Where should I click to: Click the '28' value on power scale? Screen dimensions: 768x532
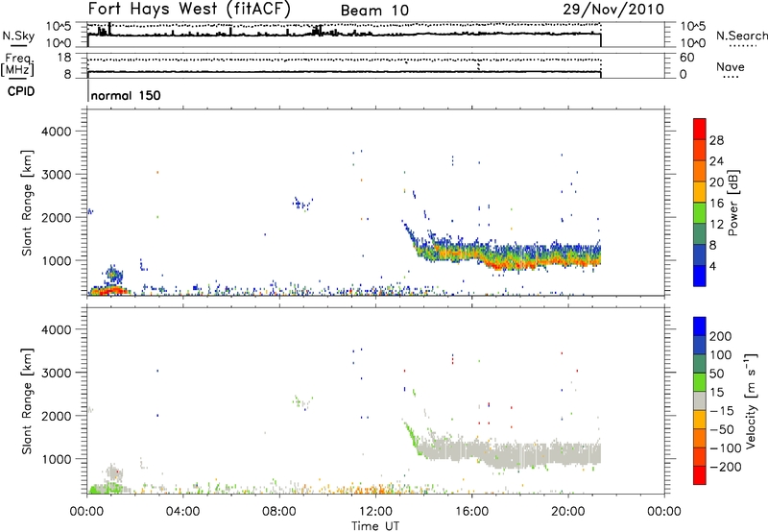(716, 140)
